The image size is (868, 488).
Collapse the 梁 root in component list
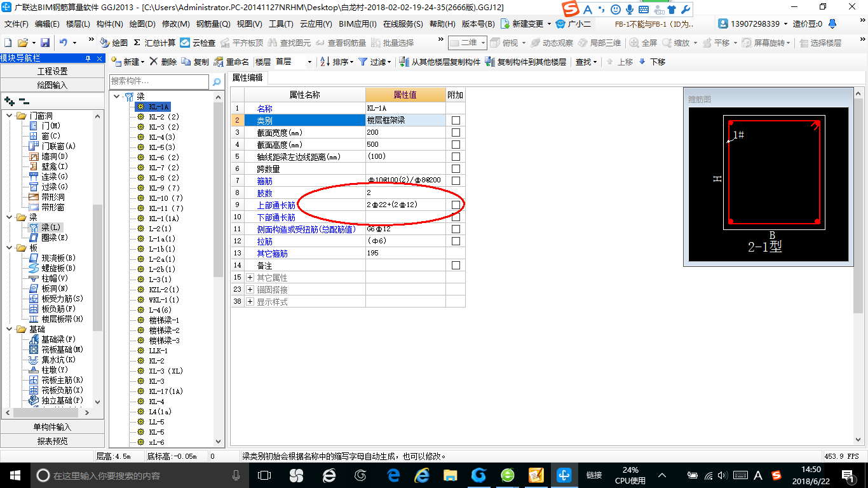click(x=117, y=97)
